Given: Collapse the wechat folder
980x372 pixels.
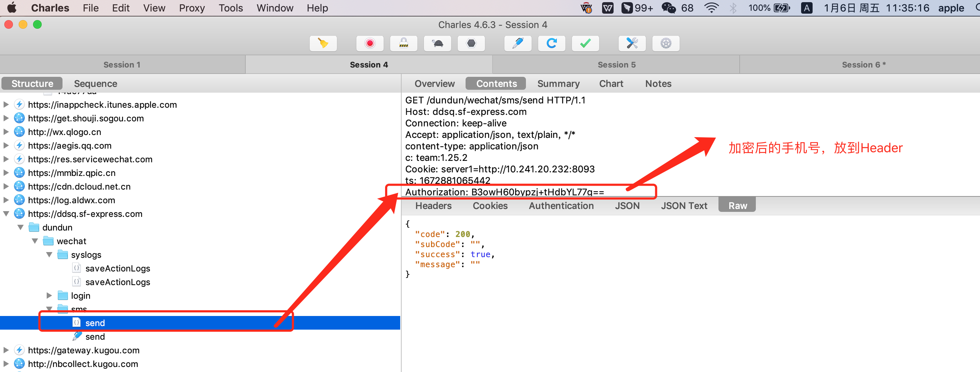Looking at the screenshot, I should pyautogui.click(x=35, y=241).
